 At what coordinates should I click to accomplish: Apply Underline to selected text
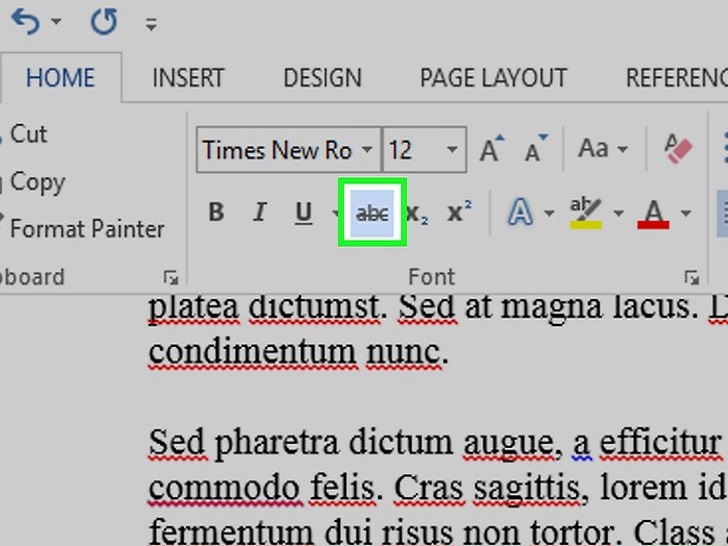coord(303,212)
